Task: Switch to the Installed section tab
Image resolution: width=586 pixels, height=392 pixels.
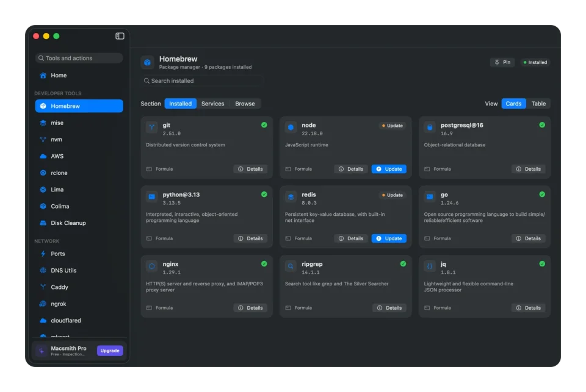Action: [181, 104]
